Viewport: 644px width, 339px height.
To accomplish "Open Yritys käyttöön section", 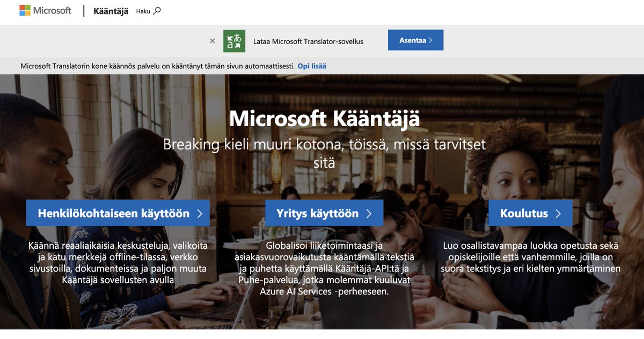I will (324, 213).
